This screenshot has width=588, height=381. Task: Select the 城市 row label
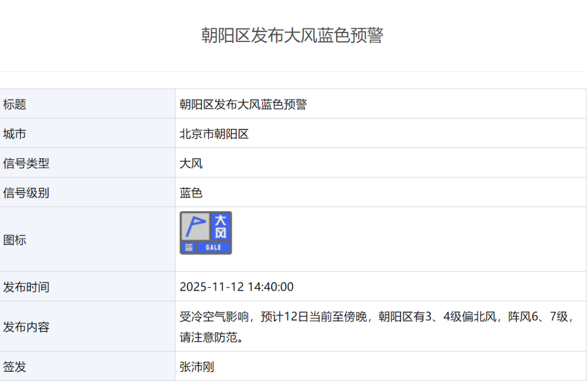pos(15,134)
